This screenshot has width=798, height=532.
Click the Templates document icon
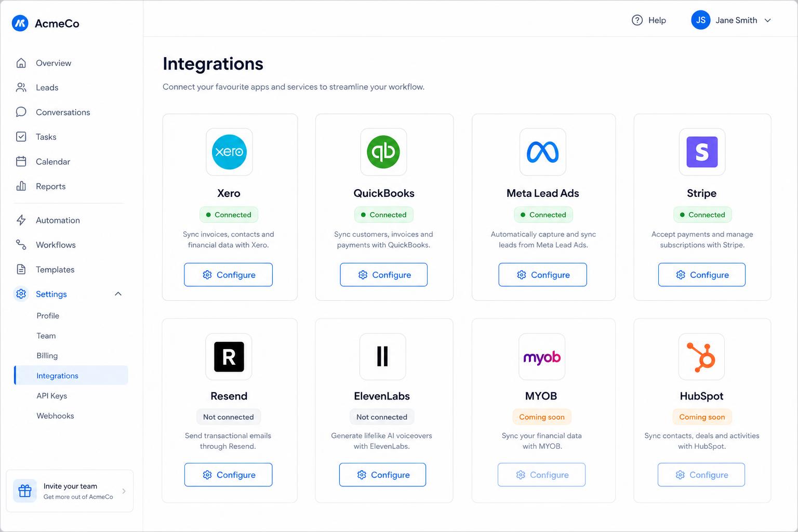pyautogui.click(x=21, y=269)
